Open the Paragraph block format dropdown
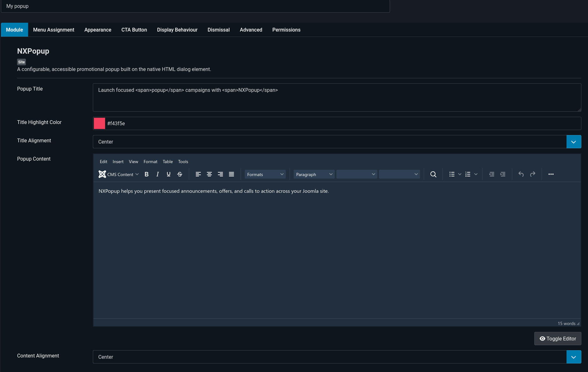The image size is (588, 372). pos(314,174)
